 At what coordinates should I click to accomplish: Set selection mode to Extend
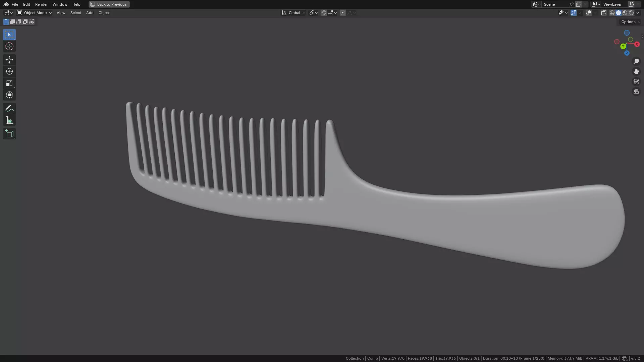pyautogui.click(x=12, y=22)
